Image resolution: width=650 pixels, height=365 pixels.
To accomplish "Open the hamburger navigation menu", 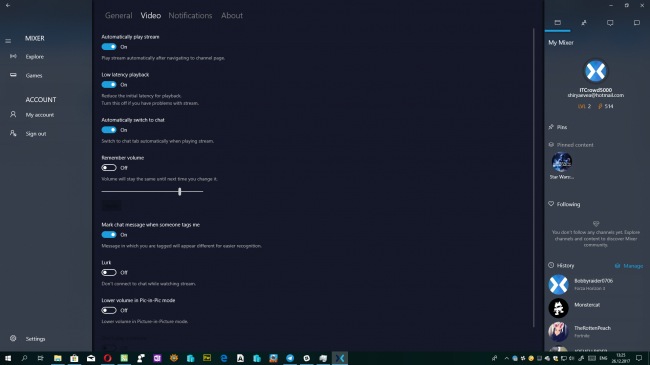I will pyautogui.click(x=8, y=41).
